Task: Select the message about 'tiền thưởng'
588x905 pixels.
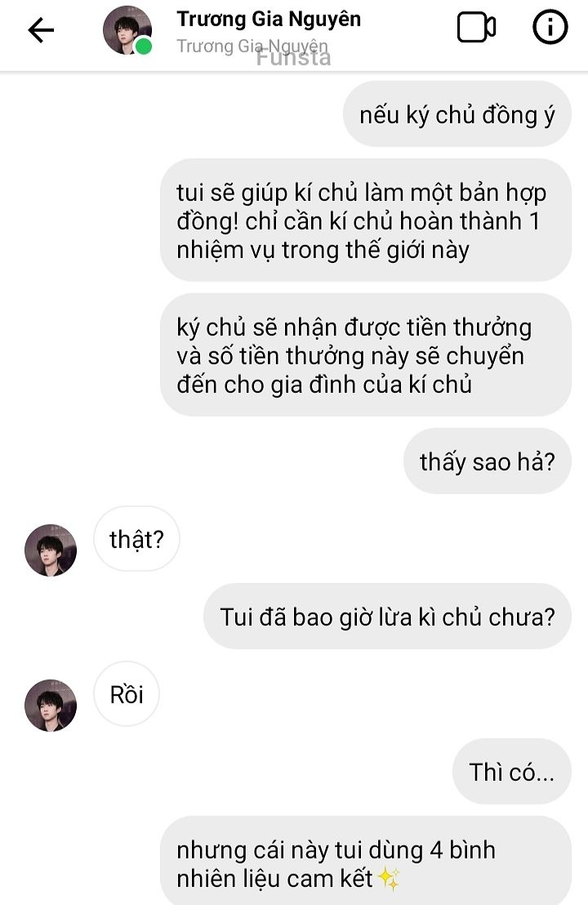Action: click(366, 355)
